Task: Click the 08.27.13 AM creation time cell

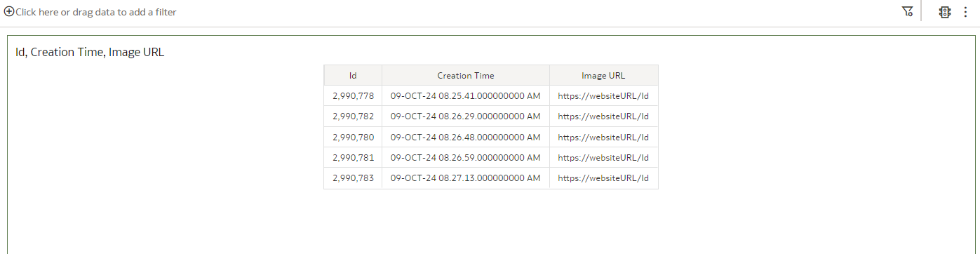Action: point(466,178)
